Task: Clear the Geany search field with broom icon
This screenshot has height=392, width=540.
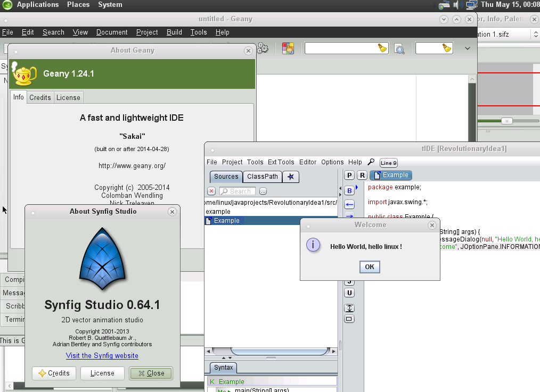Action: click(382, 48)
